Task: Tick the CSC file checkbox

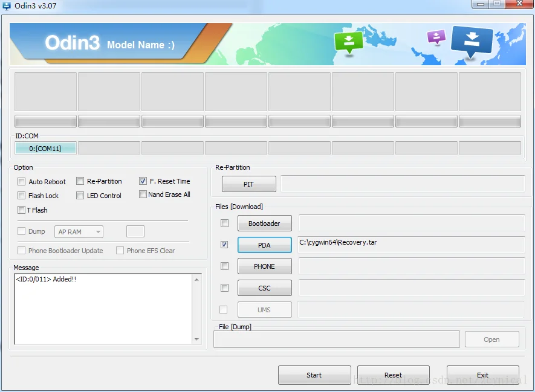Action: pyautogui.click(x=224, y=288)
